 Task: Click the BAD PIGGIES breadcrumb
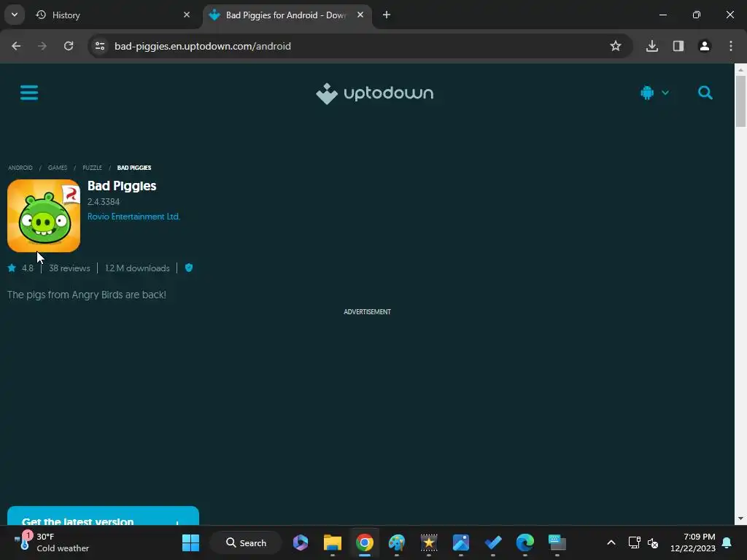[134, 168]
